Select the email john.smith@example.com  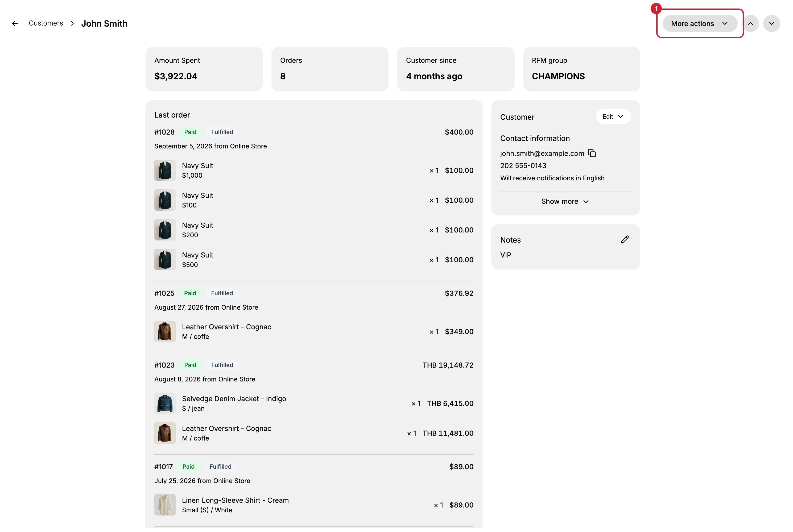coord(542,153)
